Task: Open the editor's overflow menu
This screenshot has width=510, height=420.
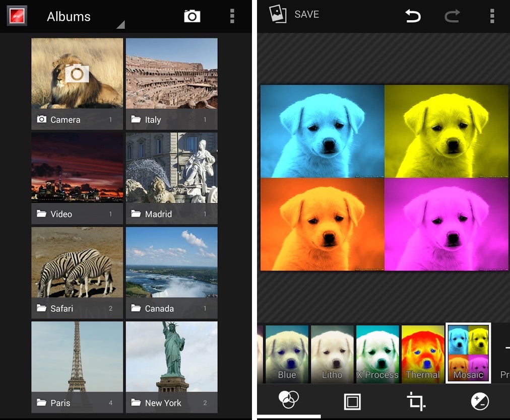Action: pyautogui.click(x=492, y=16)
